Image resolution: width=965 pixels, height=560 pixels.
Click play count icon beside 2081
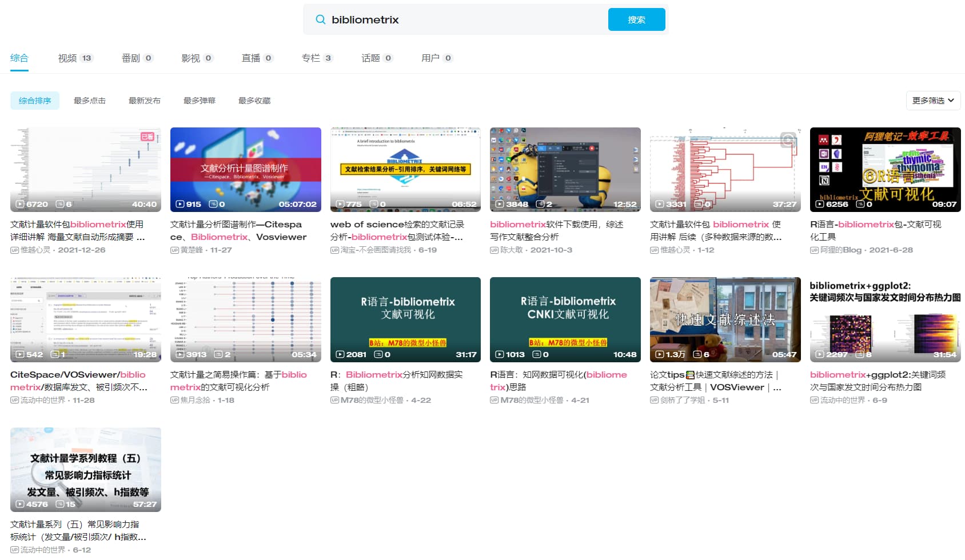tap(340, 354)
